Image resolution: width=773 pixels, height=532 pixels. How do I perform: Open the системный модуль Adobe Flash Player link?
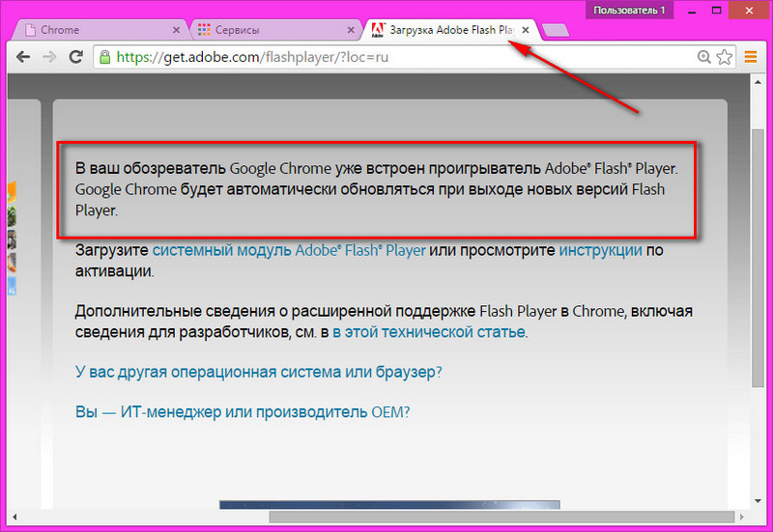tap(289, 250)
